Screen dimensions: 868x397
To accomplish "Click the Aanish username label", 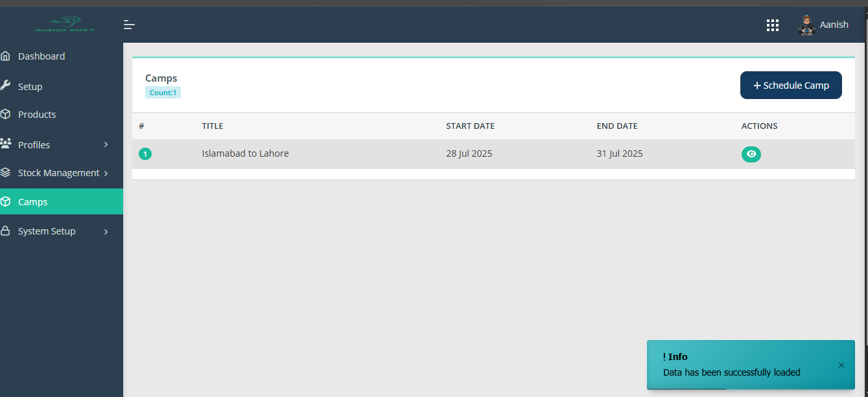I will pyautogui.click(x=834, y=25).
